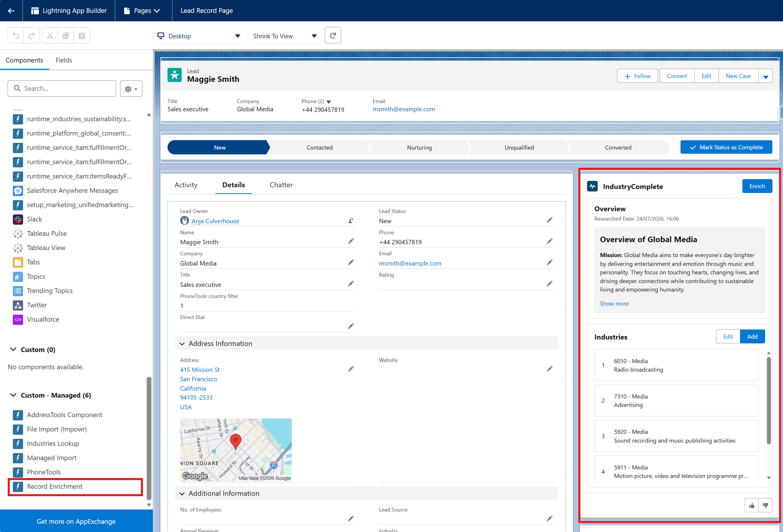The image size is (783, 532).
Task: Edit the Direct Dial pencil icon
Action: (351, 326)
